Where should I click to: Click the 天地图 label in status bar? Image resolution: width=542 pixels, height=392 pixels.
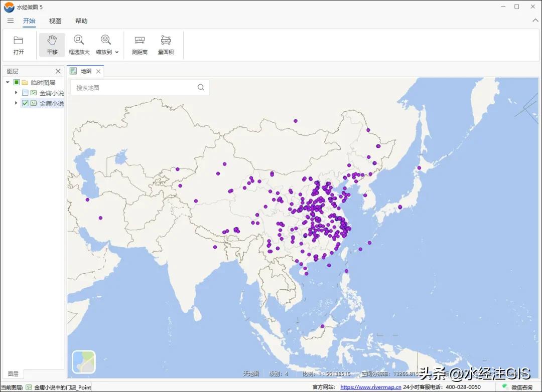click(251, 373)
